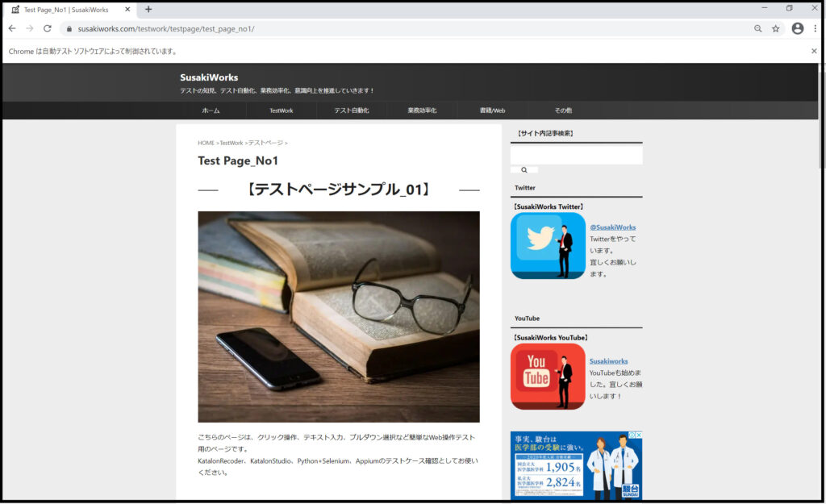Open the Susakiworks YouTube channel link
Viewport: 826px width, 504px height.
click(608, 361)
